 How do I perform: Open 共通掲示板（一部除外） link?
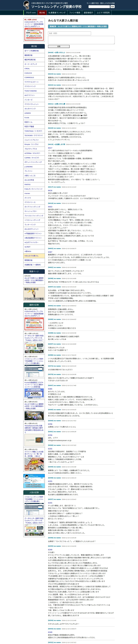pos(34,265)
